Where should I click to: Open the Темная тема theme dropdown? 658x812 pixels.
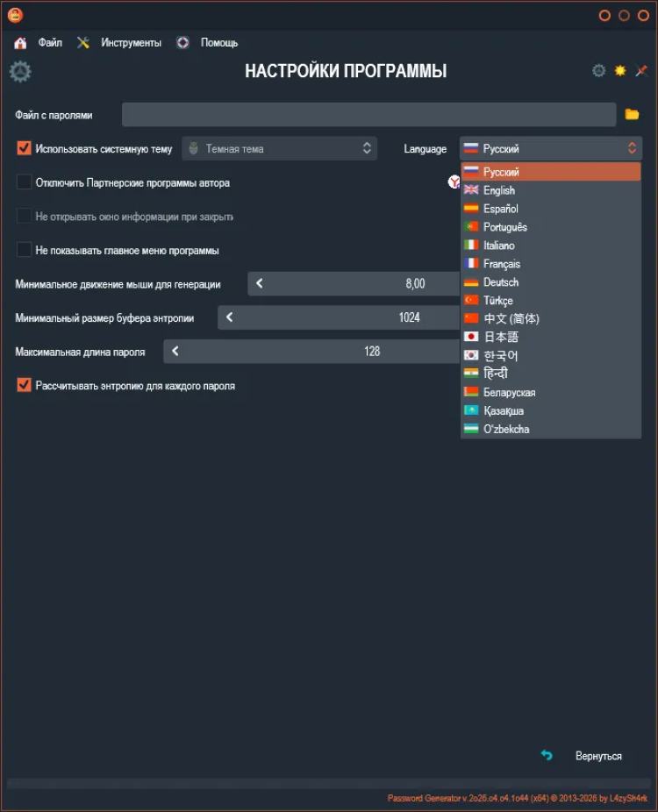pos(279,149)
